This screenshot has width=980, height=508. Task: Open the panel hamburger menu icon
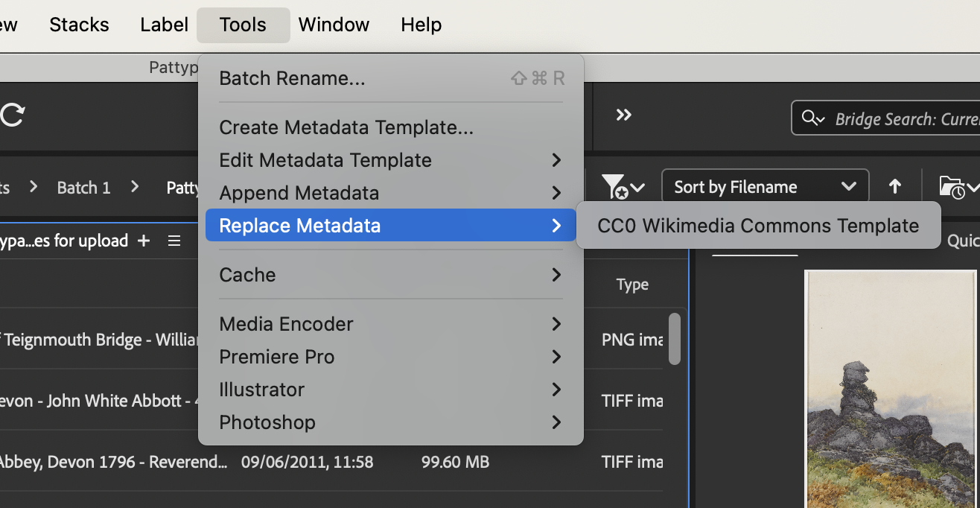[174, 241]
